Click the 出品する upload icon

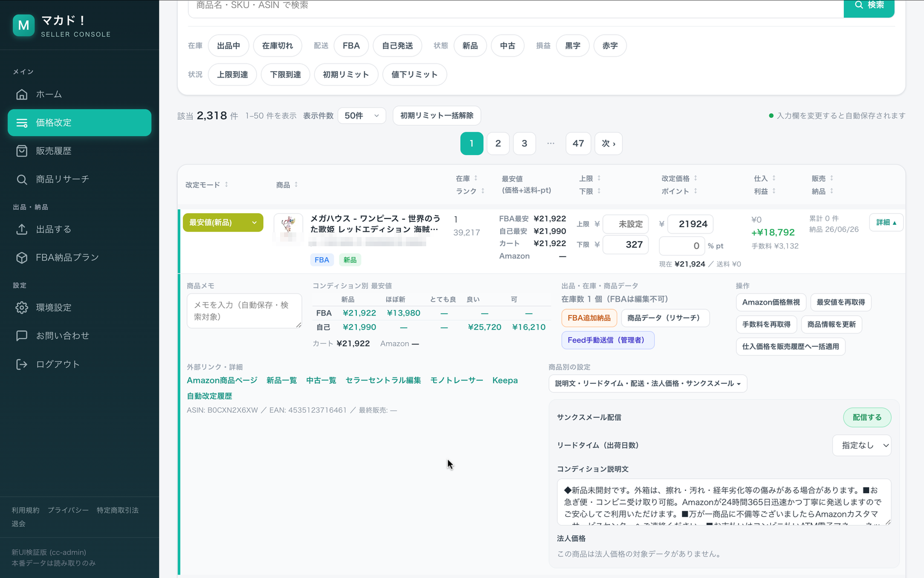[22, 229]
